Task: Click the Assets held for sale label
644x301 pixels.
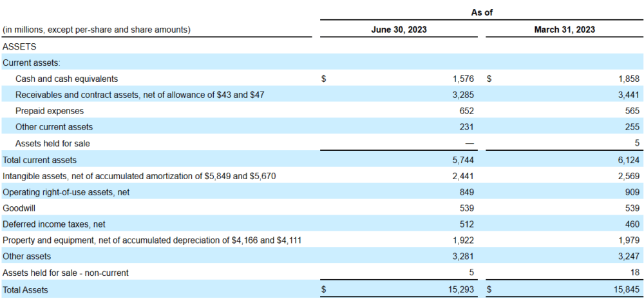Action: [53, 144]
